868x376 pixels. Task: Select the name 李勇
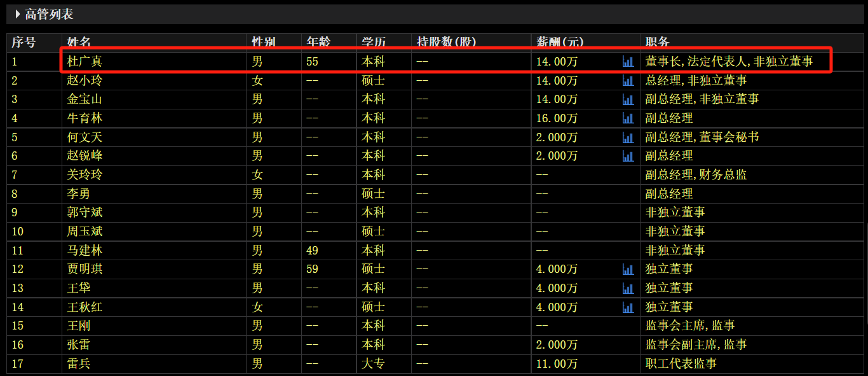tap(79, 194)
